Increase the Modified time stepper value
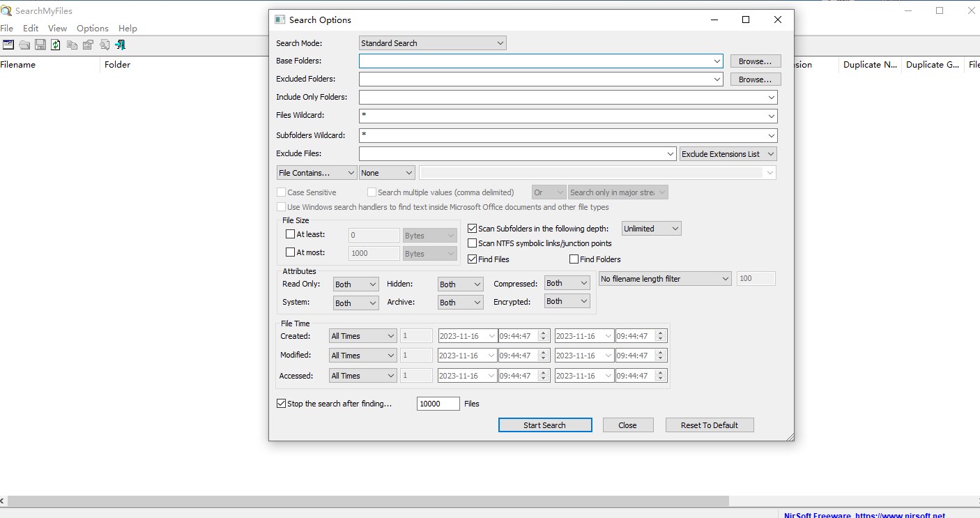980x518 pixels. point(543,352)
